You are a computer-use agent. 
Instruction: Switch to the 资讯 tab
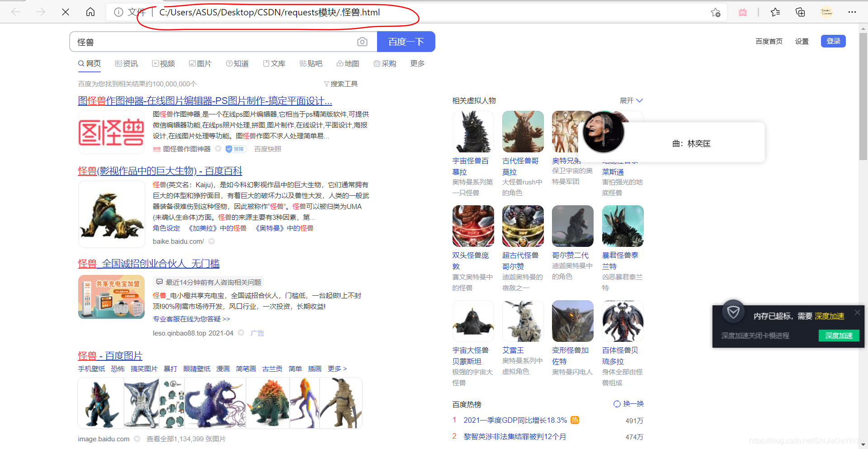coord(127,63)
